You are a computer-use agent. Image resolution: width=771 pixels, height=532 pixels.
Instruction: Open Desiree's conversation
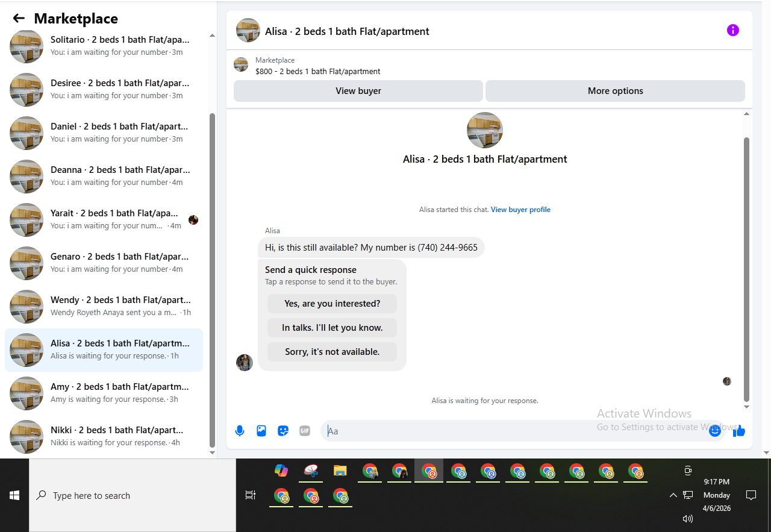click(104, 90)
